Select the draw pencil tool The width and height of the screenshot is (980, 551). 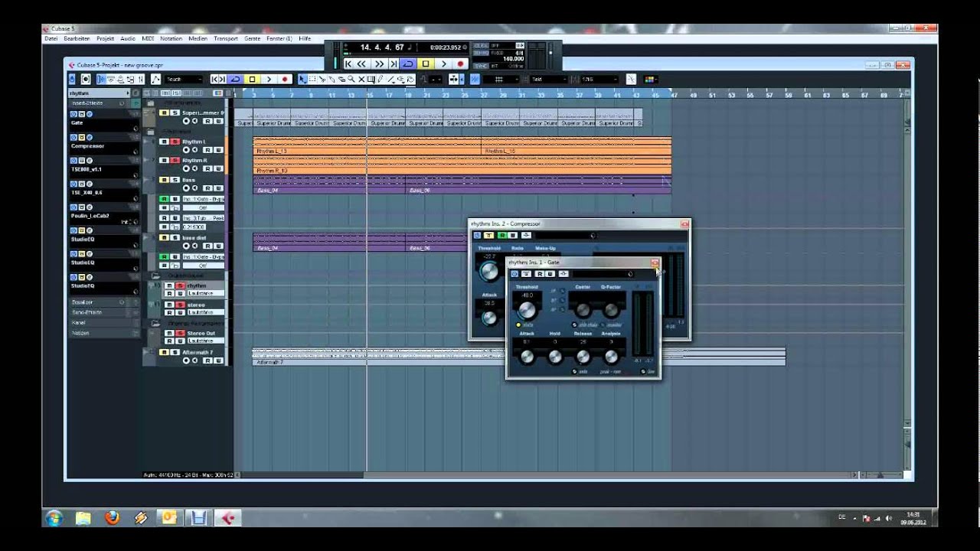(x=380, y=79)
